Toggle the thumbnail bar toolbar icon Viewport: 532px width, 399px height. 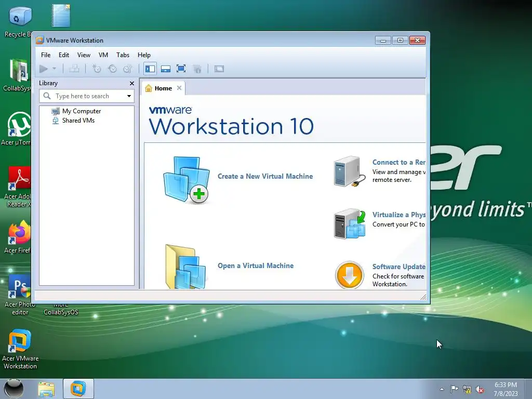(x=166, y=69)
